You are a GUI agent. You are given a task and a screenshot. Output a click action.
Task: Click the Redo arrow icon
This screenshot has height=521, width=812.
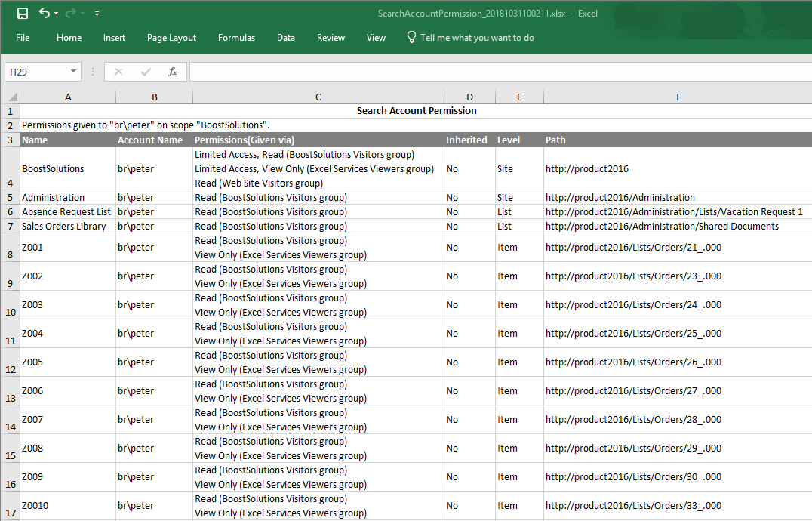[x=72, y=13]
